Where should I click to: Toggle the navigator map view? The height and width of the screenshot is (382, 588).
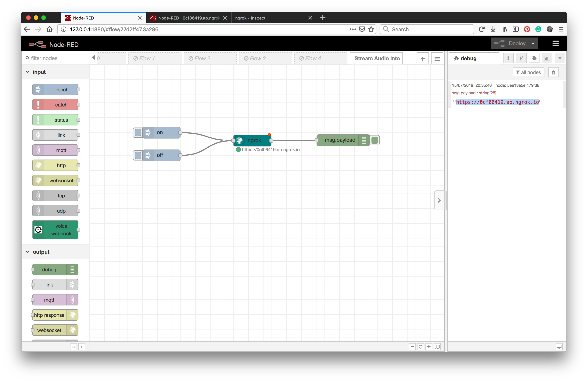437,347
